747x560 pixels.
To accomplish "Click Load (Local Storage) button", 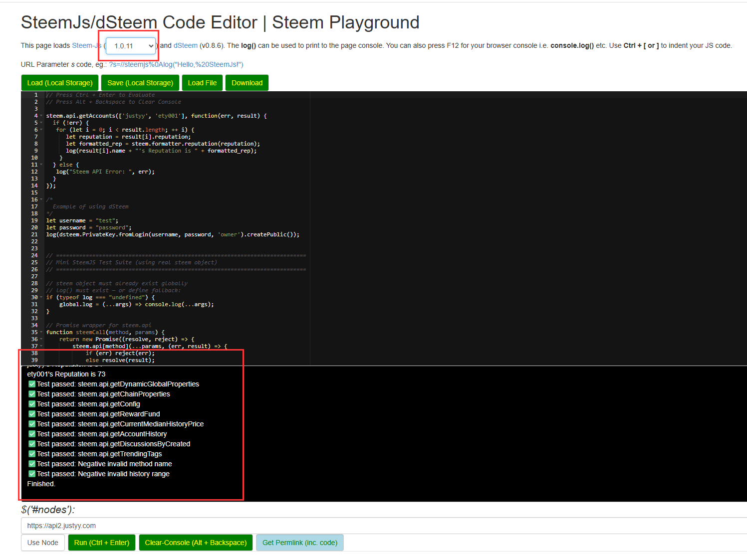I will click(60, 83).
